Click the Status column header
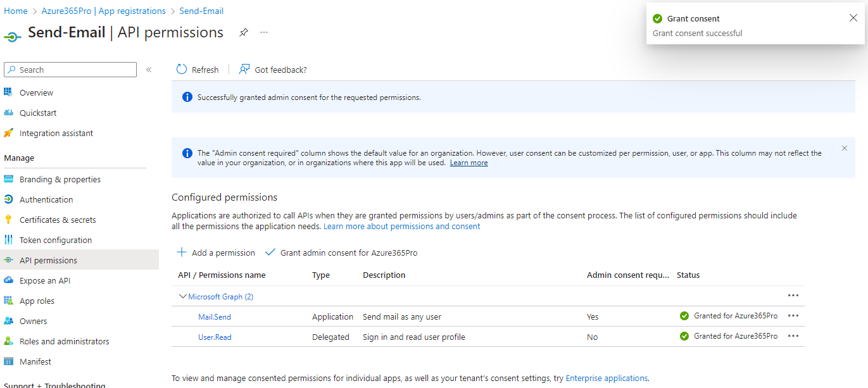The width and height of the screenshot is (868, 388). [x=688, y=275]
